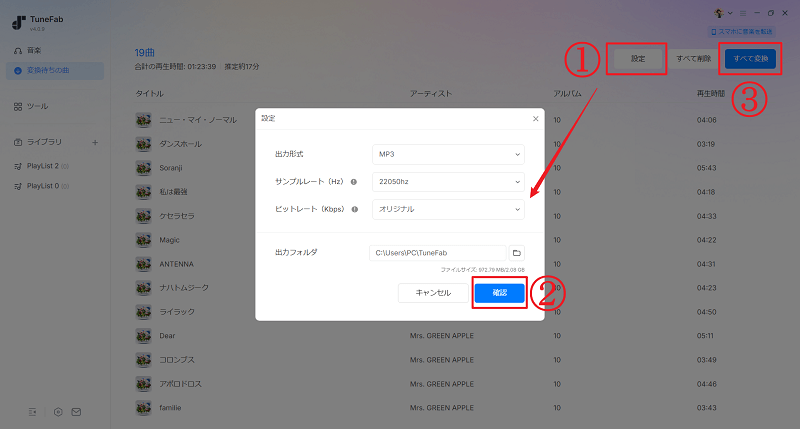
Task: Click album thumbnail for コロンブス
Action: [x=143, y=360]
